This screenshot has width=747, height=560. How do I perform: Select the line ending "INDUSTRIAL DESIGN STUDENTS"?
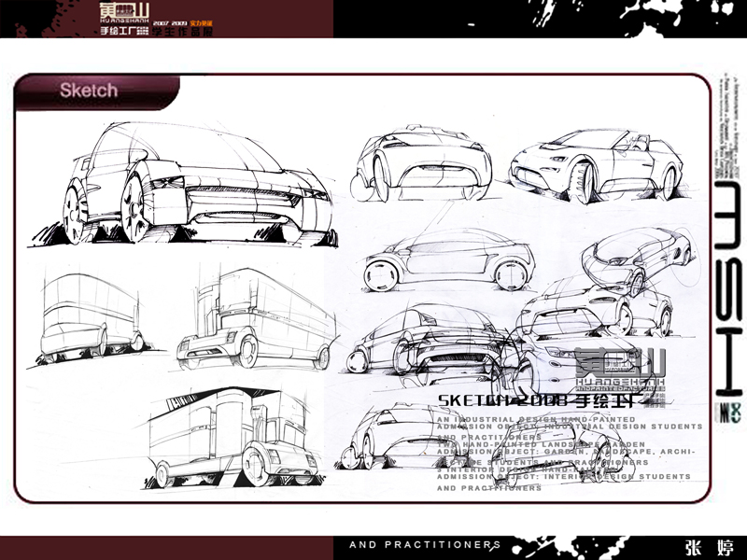tap(570, 427)
